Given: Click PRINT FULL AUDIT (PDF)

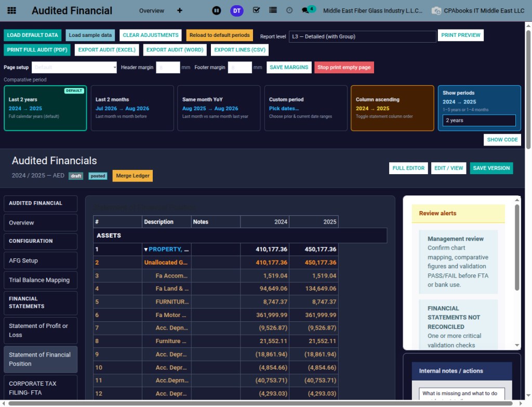Looking at the screenshot, I should coord(37,49).
